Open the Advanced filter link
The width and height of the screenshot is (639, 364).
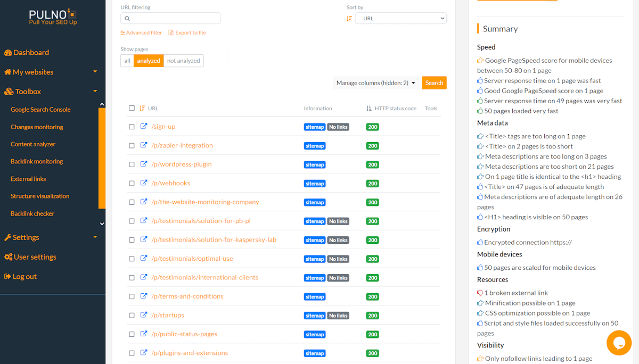click(x=142, y=32)
